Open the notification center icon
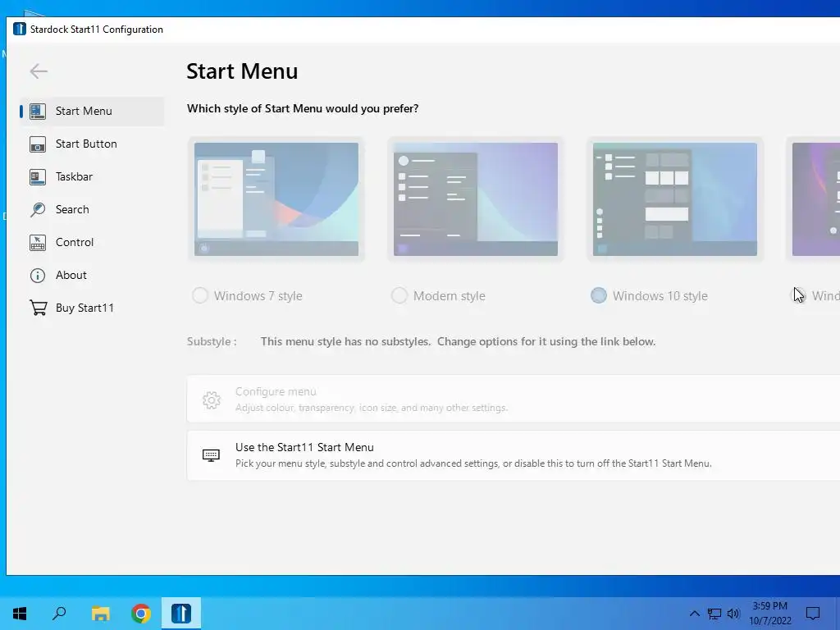The image size is (840, 630). pyautogui.click(x=813, y=614)
